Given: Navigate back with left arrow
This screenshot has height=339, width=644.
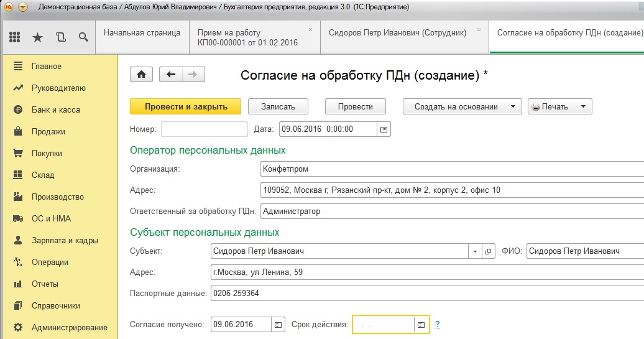Looking at the screenshot, I should point(171,75).
